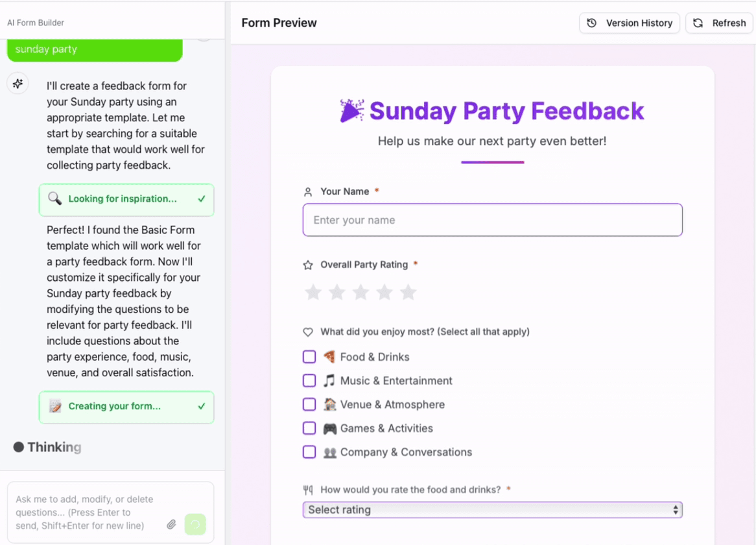Expand the Creating your form step

click(126, 407)
